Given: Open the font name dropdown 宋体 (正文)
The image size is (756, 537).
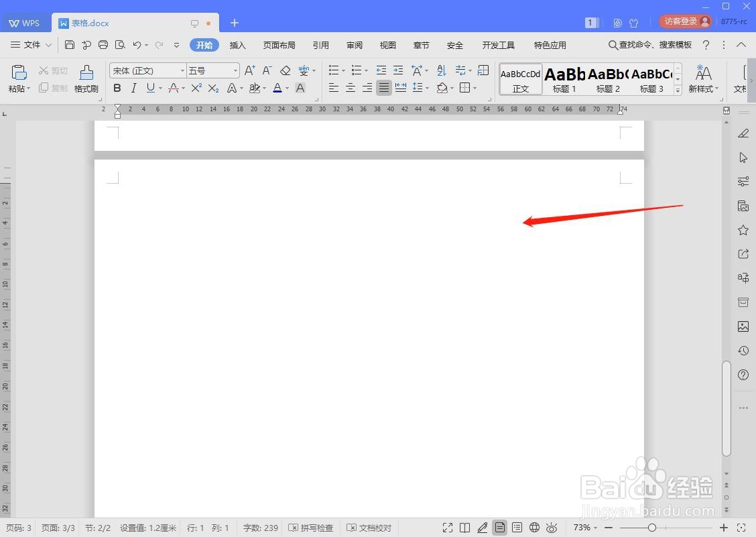Looking at the screenshot, I should pyautogui.click(x=182, y=71).
